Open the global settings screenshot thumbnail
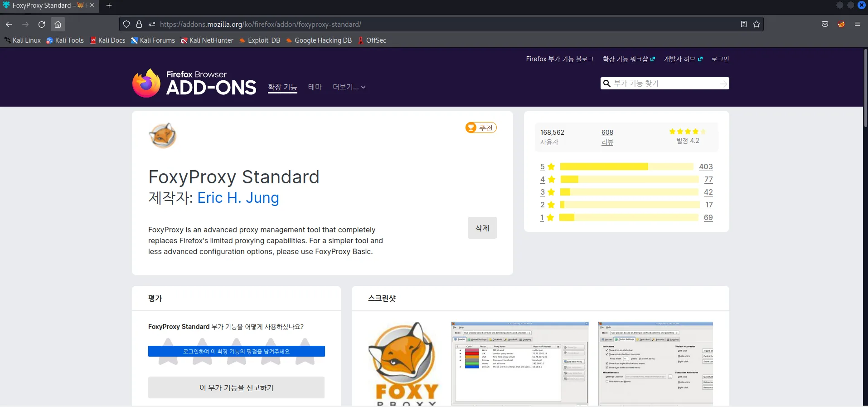The height and width of the screenshot is (407, 868). click(655, 363)
